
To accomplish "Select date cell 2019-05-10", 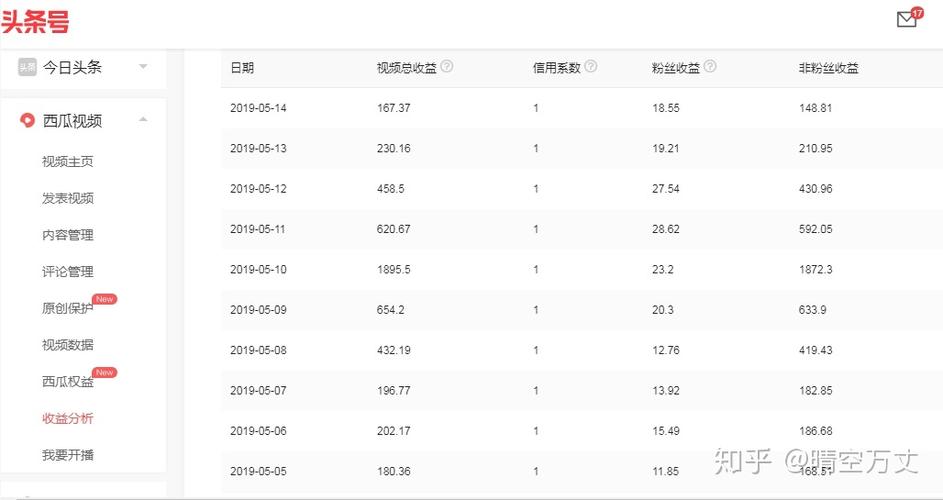I will point(259,270).
